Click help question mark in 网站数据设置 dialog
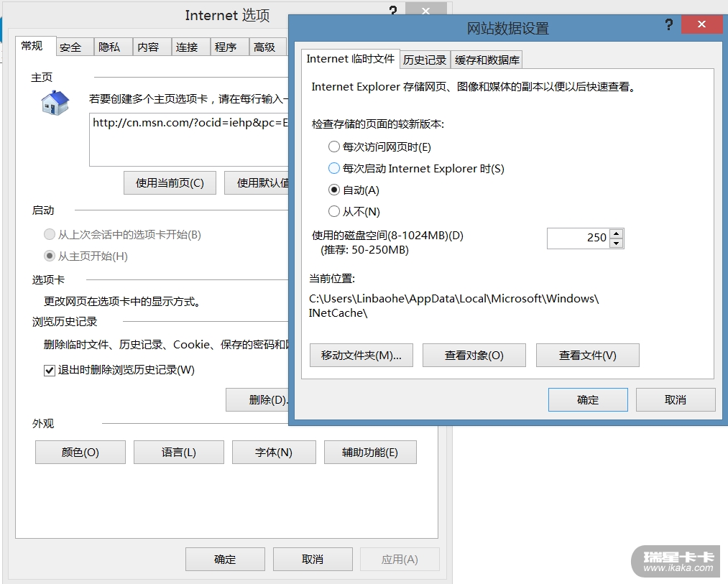The height and width of the screenshot is (584, 728). [668, 24]
